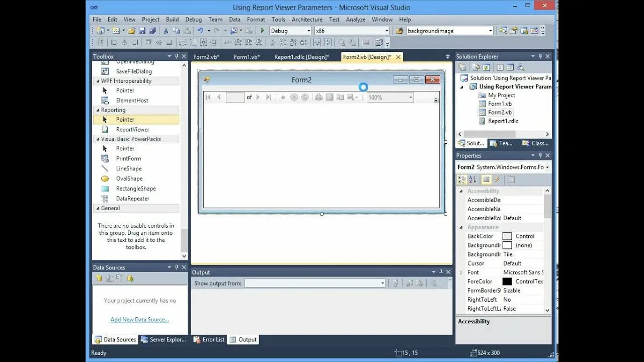
Task: Open the Architecture menu
Action: 307,20
